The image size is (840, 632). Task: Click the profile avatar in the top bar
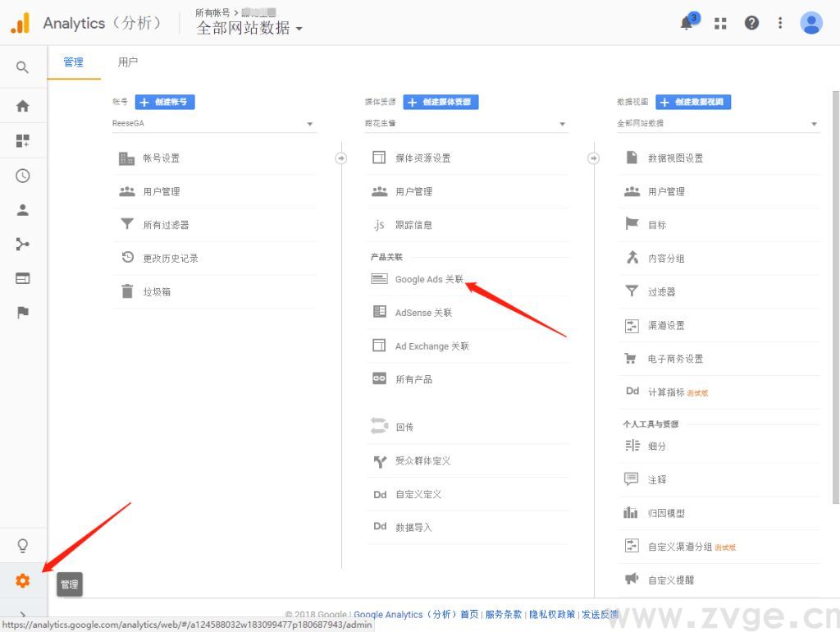(x=810, y=22)
